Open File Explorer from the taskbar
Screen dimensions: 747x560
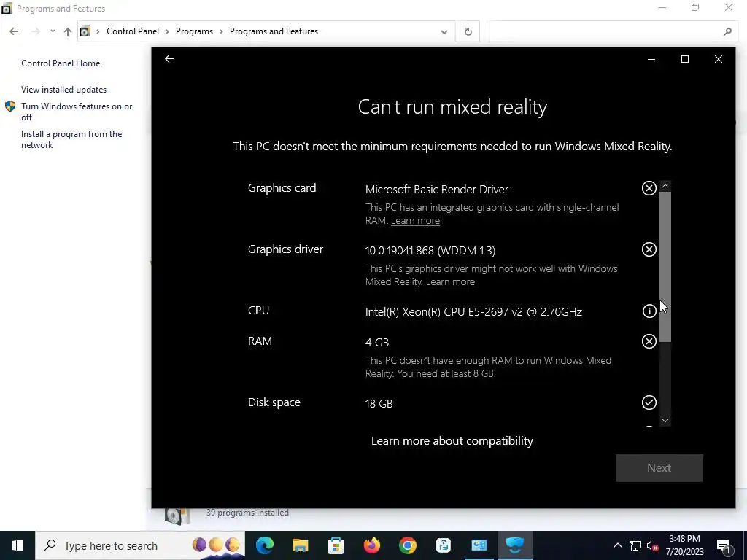click(x=300, y=545)
